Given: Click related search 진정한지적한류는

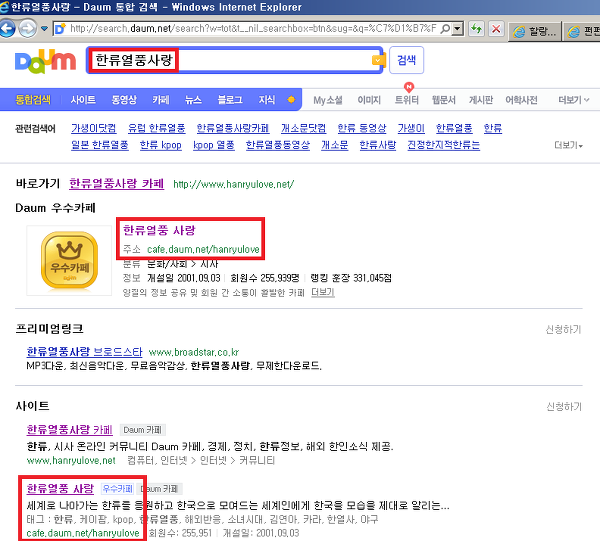Looking at the screenshot, I should (443, 145).
